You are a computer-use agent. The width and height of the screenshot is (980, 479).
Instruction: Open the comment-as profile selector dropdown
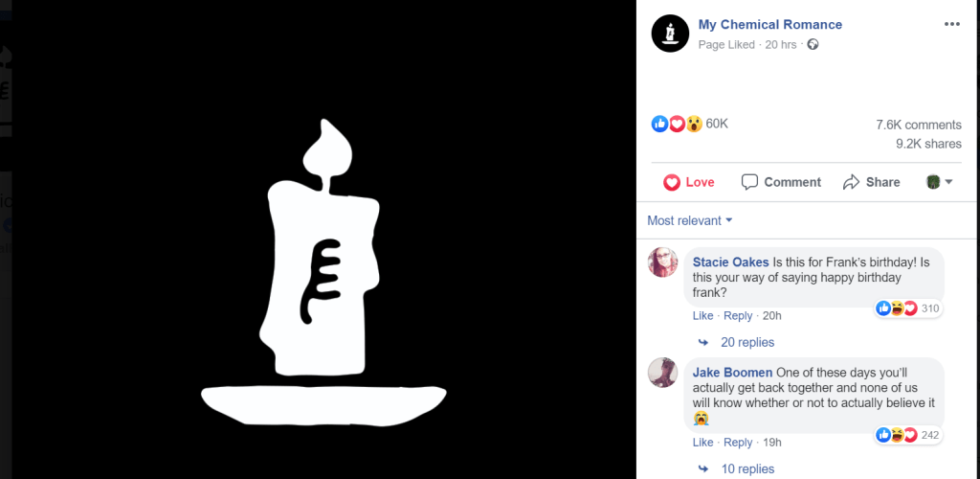940,182
